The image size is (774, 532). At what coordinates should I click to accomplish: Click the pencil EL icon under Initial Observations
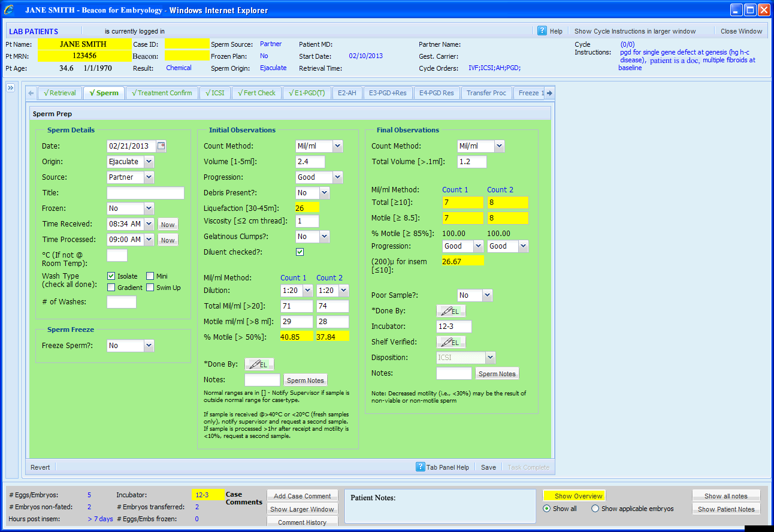(259, 364)
